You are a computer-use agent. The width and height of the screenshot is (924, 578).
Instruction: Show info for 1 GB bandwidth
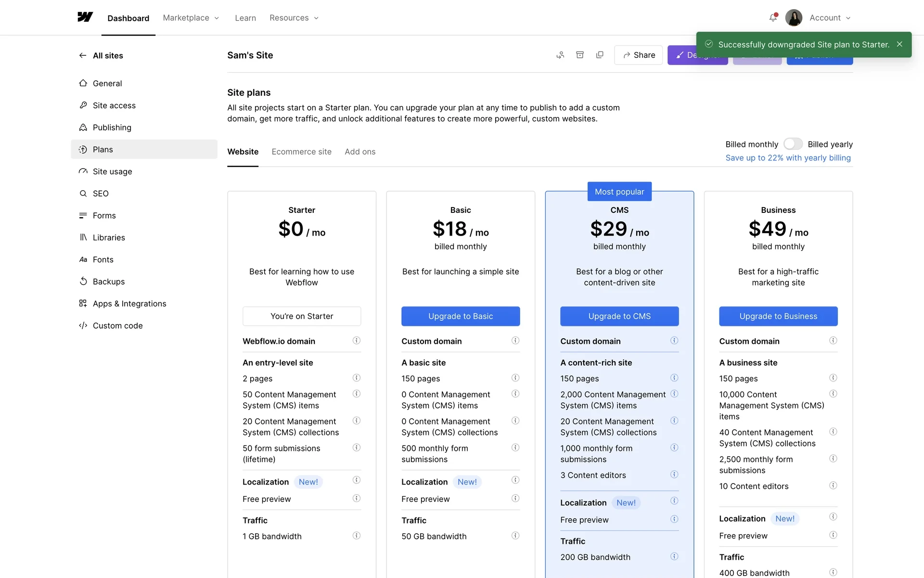(x=357, y=536)
